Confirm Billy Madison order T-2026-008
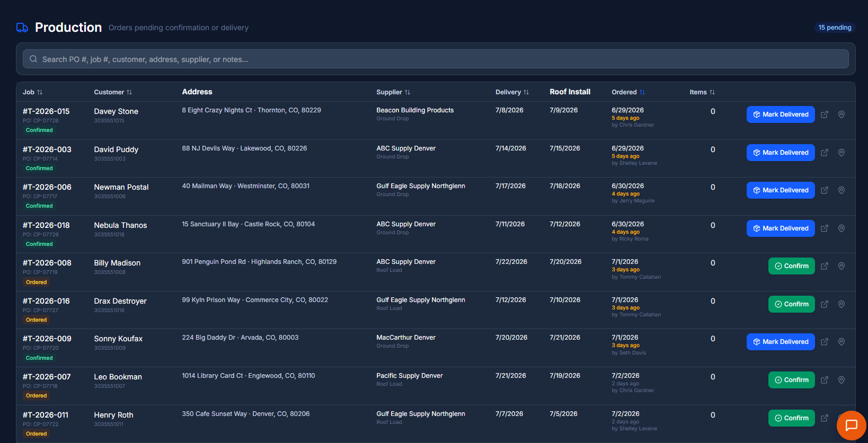Image resolution: width=868 pixels, height=443 pixels. pyautogui.click(x=792, y=266)
